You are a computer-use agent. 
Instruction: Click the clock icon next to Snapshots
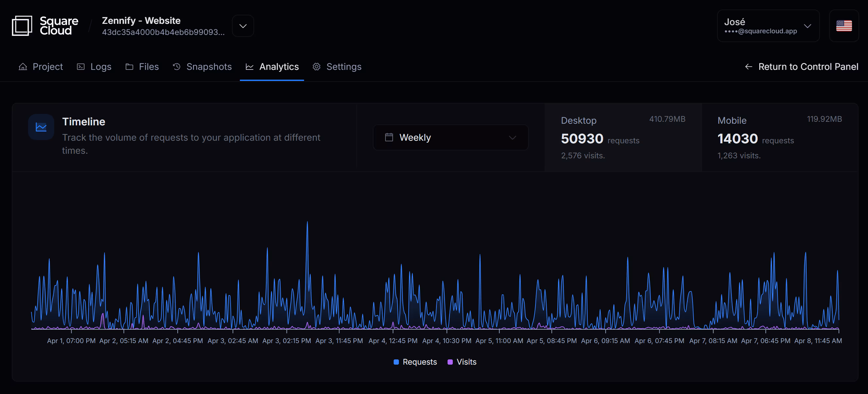point(176,67)
